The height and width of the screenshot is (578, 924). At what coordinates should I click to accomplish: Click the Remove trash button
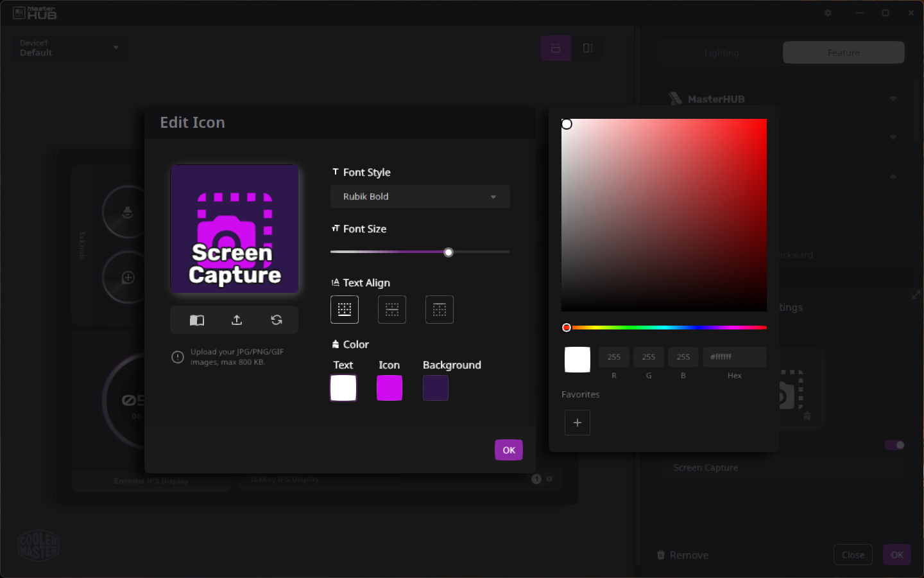683,555
